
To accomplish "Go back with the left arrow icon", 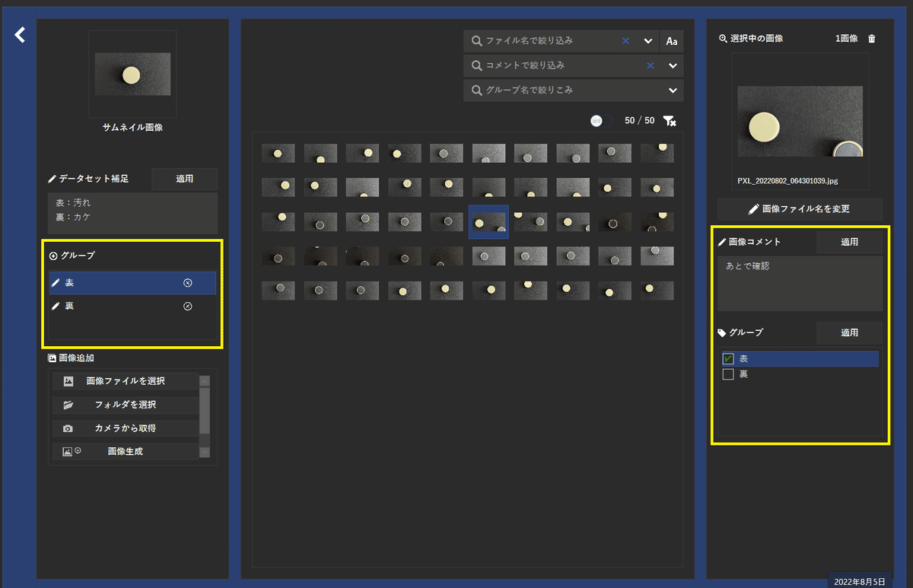I will pyautogui.click(x=21, y=35).
